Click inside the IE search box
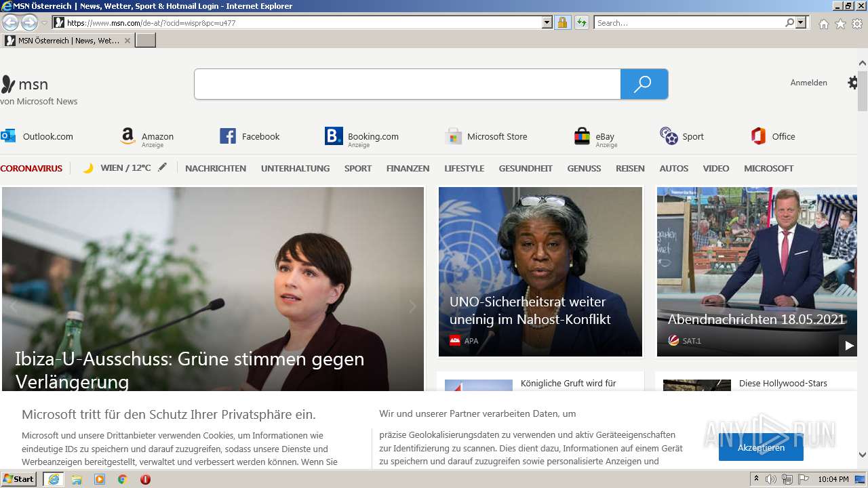Image resolution: width=868 pixels, height=488 pixels. [689, 23]
